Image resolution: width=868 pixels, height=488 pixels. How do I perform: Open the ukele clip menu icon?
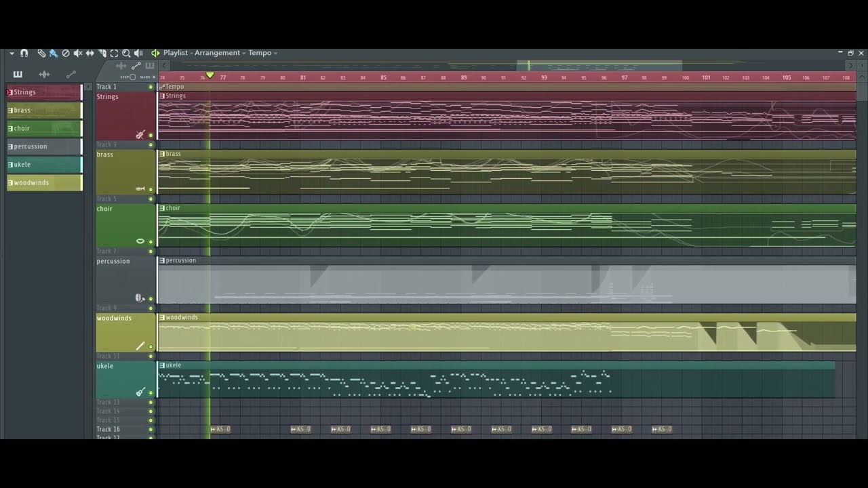[x=162, y=365]
